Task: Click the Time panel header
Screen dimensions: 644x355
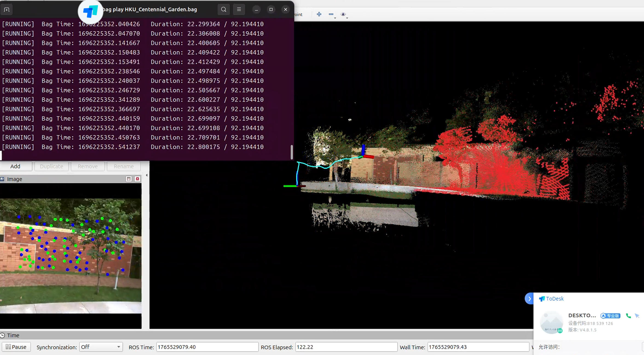Action: (13, 335)
